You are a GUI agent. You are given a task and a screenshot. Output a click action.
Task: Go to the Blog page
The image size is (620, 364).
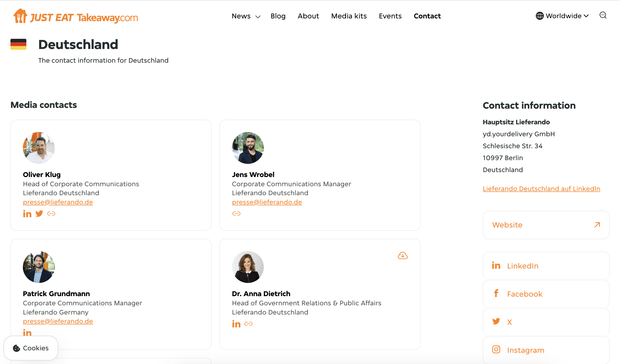[278, 16]
